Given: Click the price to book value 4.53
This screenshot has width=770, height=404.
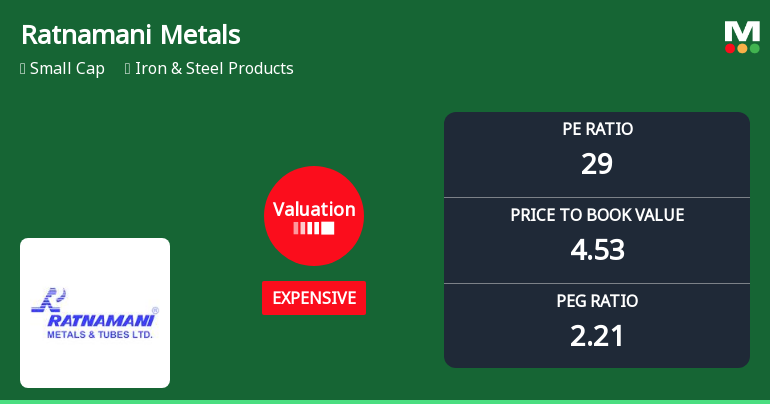Looking at the screenshot, I should point(597,249).
